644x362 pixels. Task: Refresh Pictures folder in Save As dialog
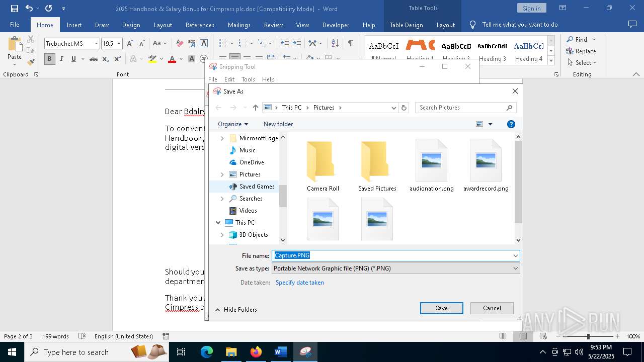pos(404,108)
